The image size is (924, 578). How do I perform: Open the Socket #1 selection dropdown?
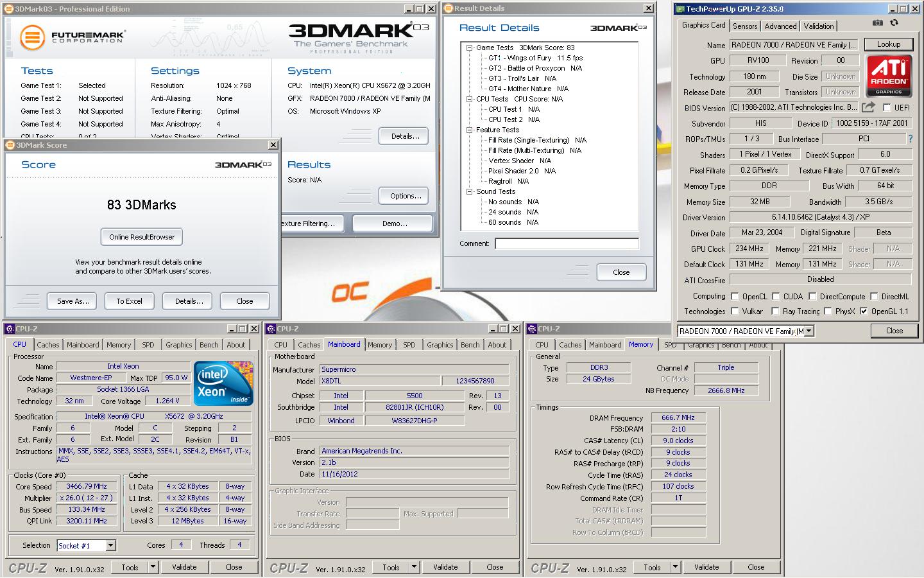(x=110, y=545)
